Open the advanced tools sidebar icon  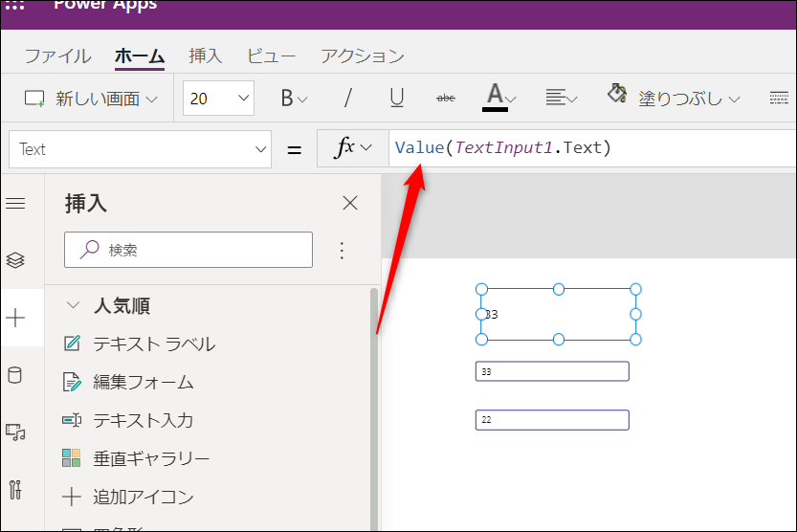(x=15, y=490)
